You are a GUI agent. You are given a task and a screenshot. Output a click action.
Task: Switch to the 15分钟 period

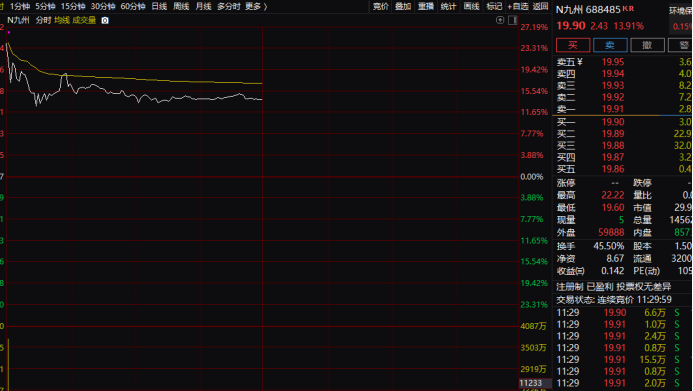pyautogui.click(x=73, y=6)
